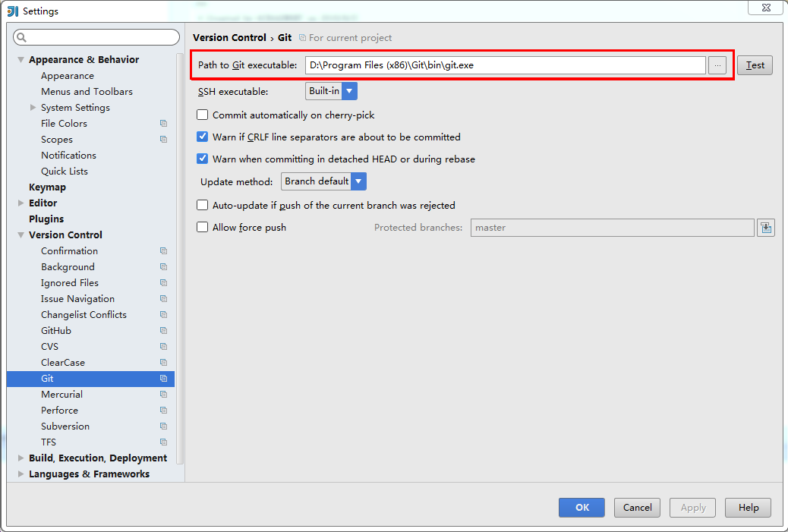Collapse the Version Control section
The image size is (788, 532).
(x=20, y=235)
